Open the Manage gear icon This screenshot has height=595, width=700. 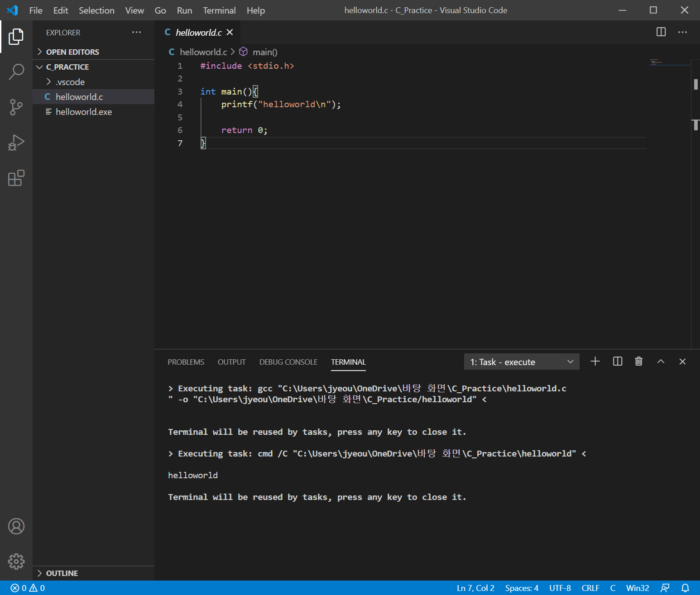click(16, 562)
